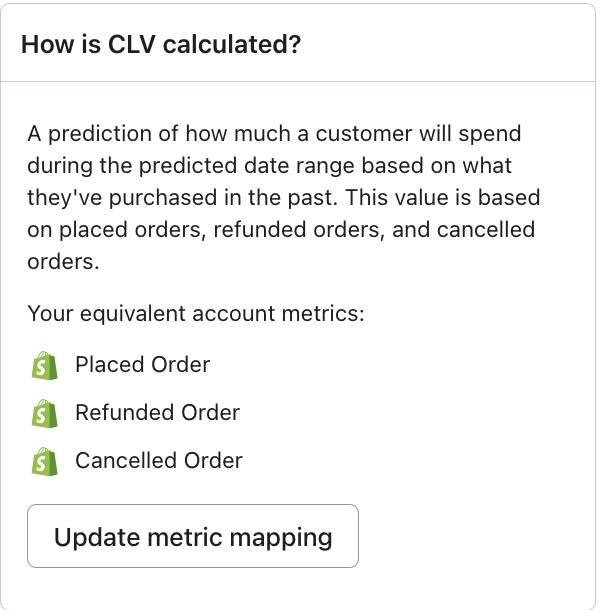Click the "How is CLV calculated?" heading
612x610 pixels.
click(161, 45)
